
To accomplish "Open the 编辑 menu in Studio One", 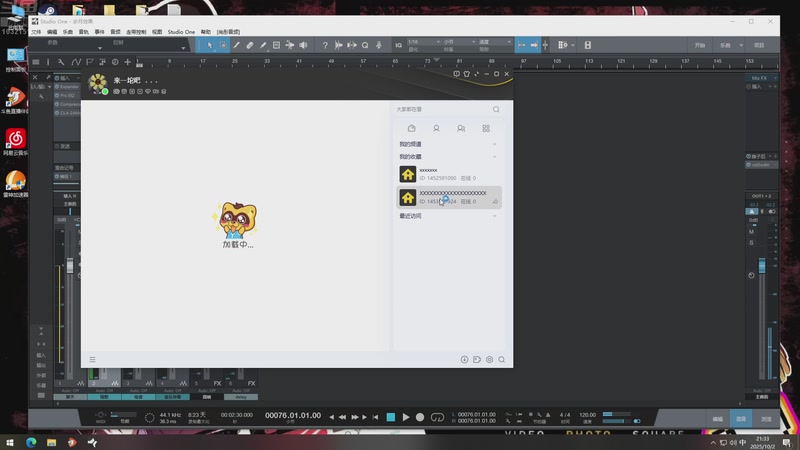I will coord(52,32).
